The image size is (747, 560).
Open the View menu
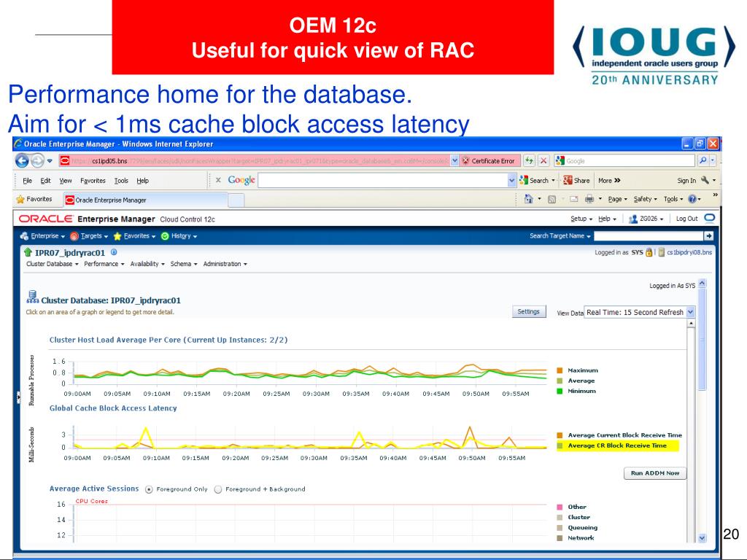tap(65, 181)
